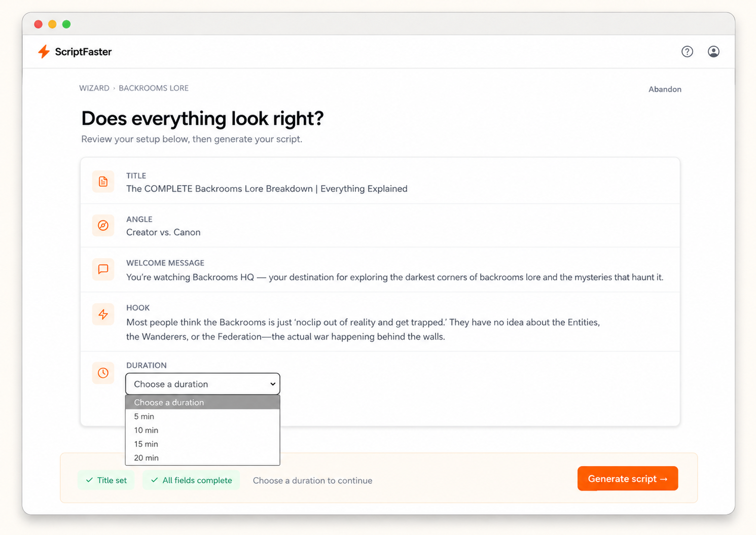
Task: Select the 15 min duration option
Action: 203,444
